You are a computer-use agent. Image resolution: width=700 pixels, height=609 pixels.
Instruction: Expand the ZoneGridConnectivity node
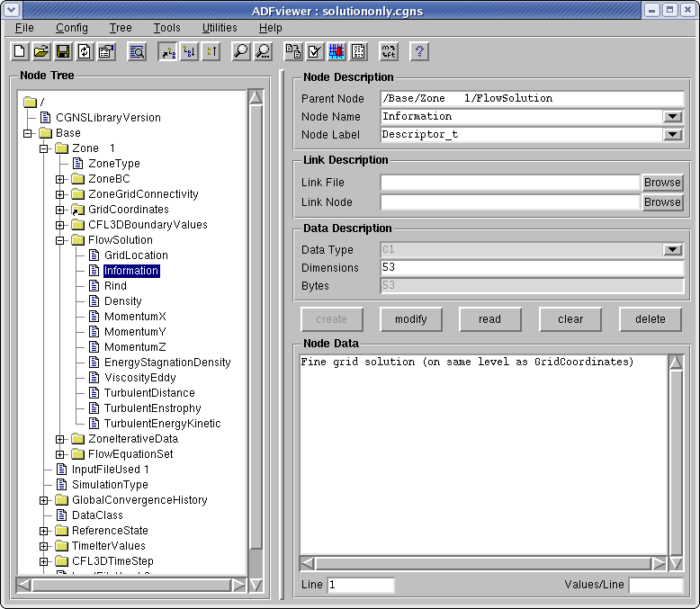(59, 194)
